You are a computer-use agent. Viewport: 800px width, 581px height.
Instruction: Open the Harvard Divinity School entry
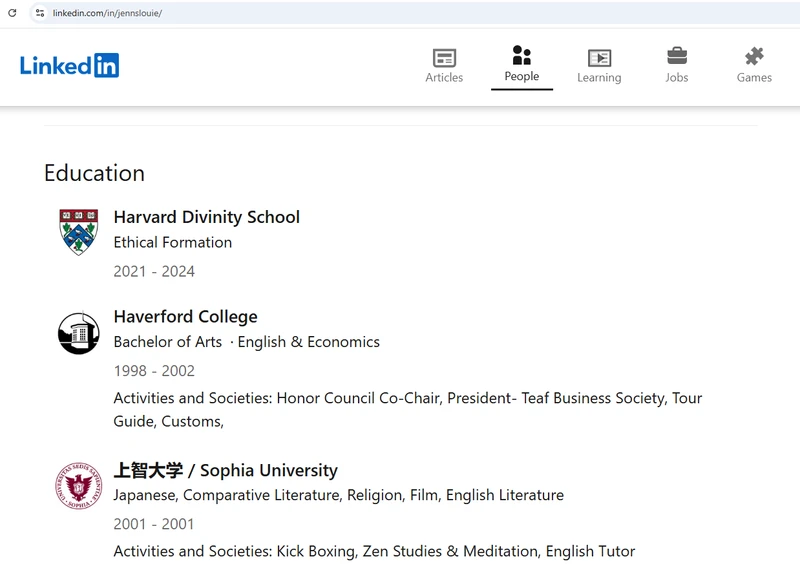click(x=206, y=217)
